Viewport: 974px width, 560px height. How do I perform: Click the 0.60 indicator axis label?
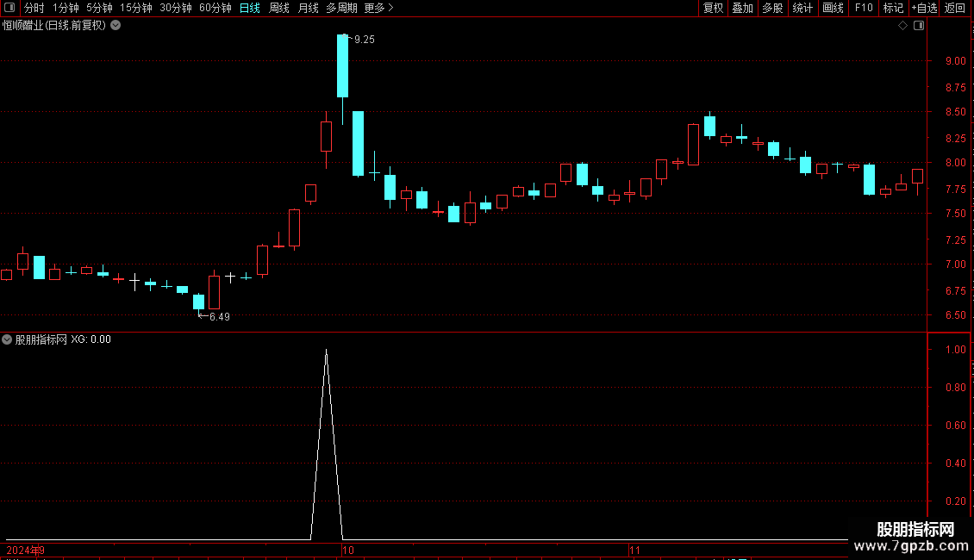point(955,426)
